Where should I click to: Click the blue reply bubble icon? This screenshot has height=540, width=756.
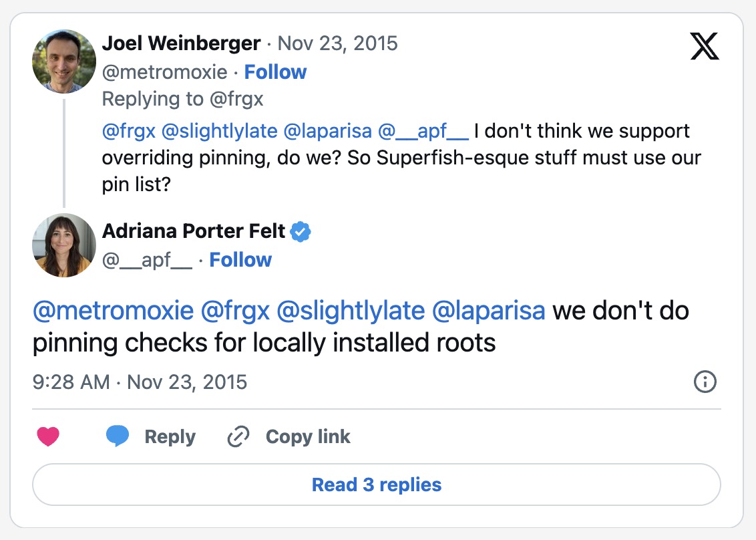click(118, 437)
